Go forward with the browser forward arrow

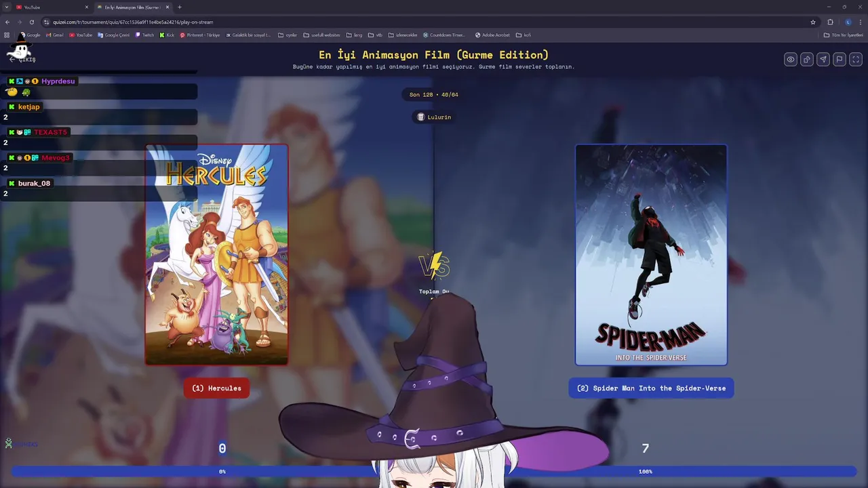click(19, 22)
